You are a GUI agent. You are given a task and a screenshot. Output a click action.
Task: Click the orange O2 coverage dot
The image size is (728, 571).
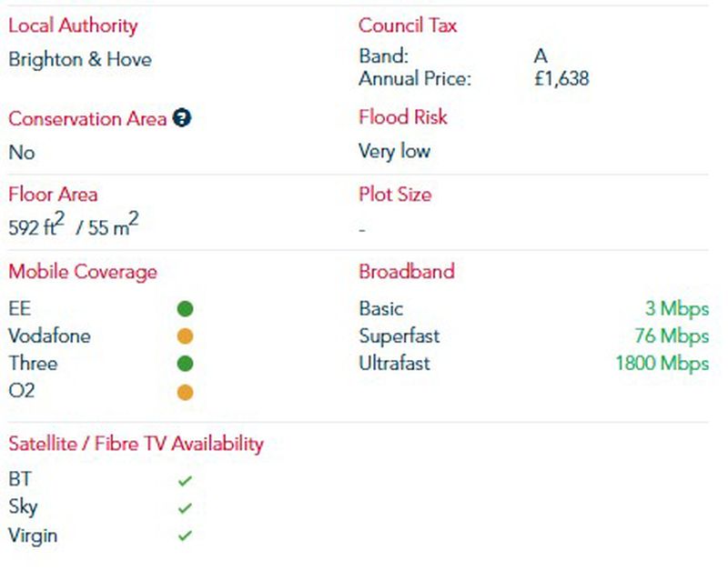click(185, 393)
